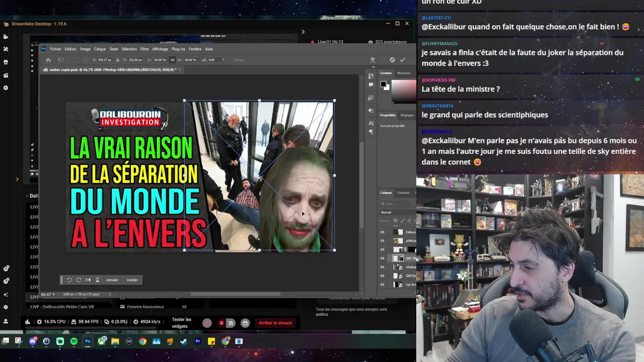
Task: Close the azdser copie.psdc document tab
Action: [180, 70]
